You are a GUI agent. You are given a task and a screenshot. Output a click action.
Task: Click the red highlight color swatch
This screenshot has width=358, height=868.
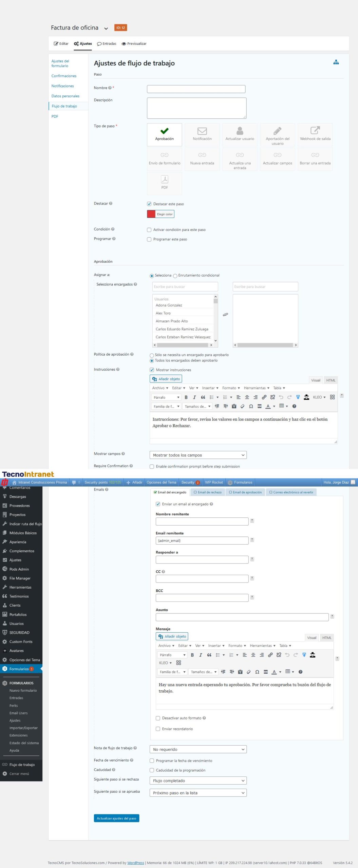point(151,214)
